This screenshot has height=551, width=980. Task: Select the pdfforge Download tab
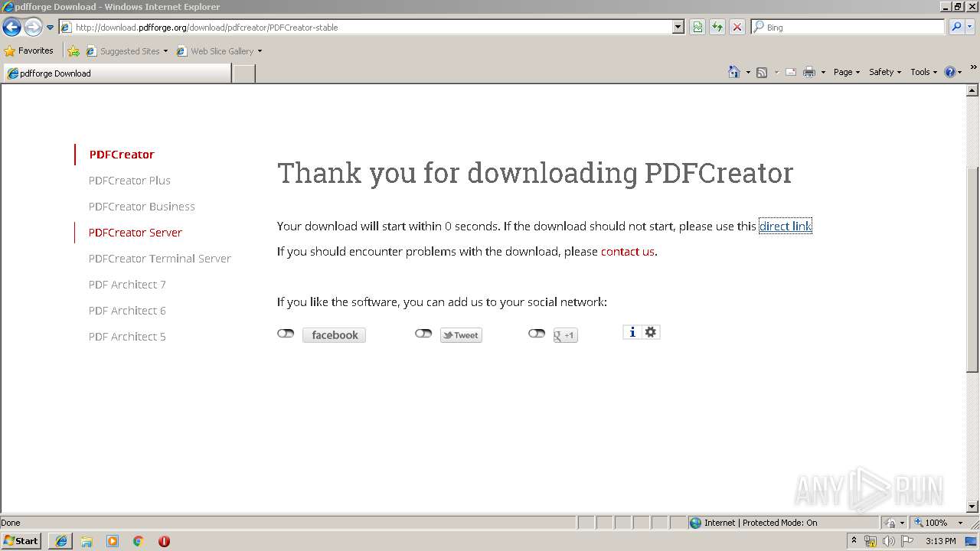117,73
